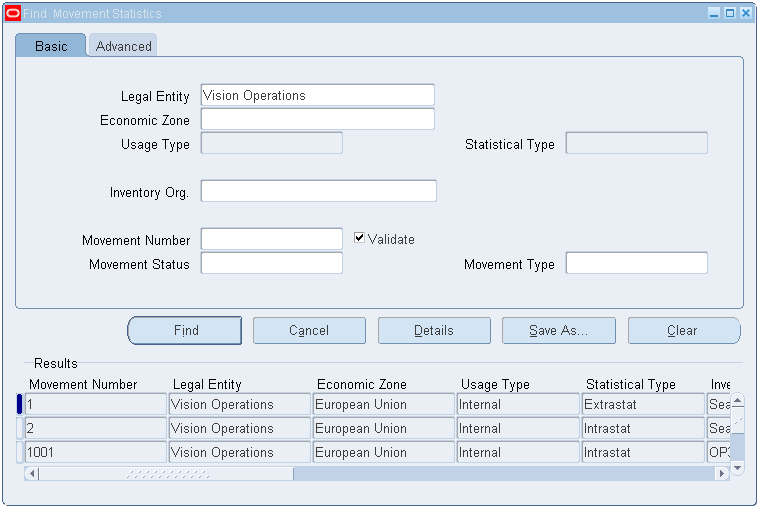Click Legal Entity cell in row 2
Image resolution: width=759 pixels, height=508 pixels.
(x=240, y=428)
